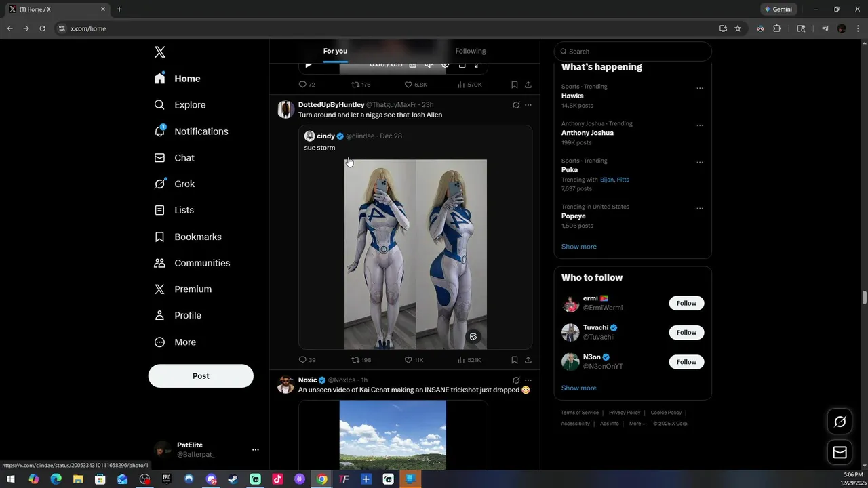Reply to the post with 39 replies
This screenshot has width=868, height=488.
click(x=307, y=360)
